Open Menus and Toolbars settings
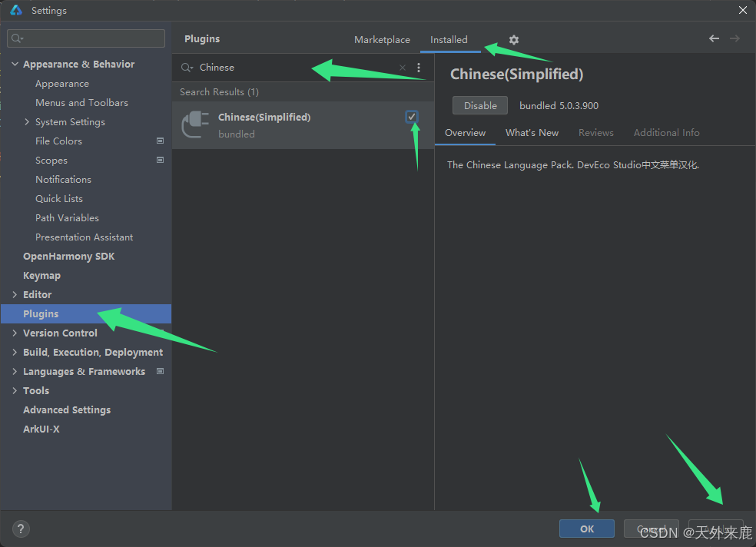This screenshot has width=756, height=547. click(x=81, y=103)
